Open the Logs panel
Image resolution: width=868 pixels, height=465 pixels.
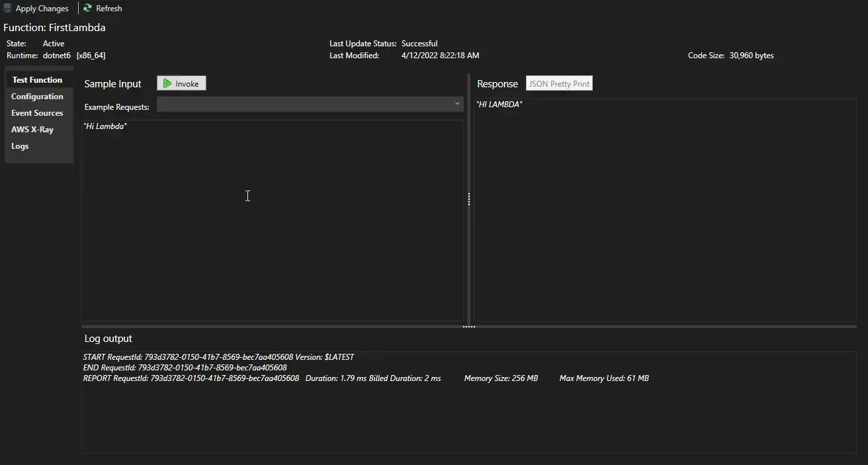(19, 146)
